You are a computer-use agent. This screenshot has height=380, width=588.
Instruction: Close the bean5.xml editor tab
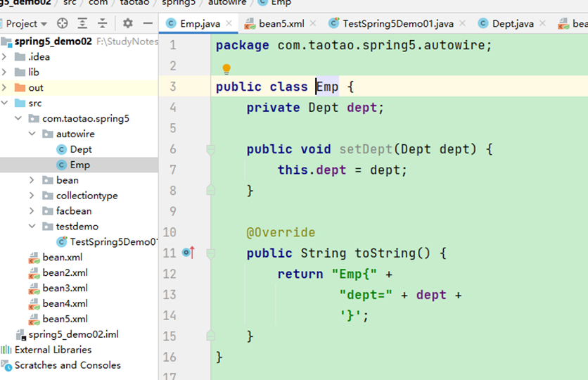click(x=313, y=24)
